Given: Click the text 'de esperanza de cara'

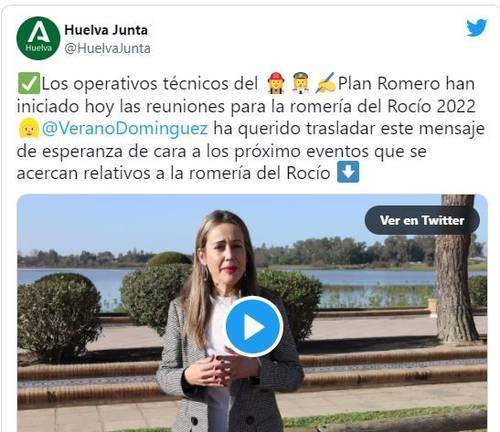Looking at the screenshot, I should (101, 151).
